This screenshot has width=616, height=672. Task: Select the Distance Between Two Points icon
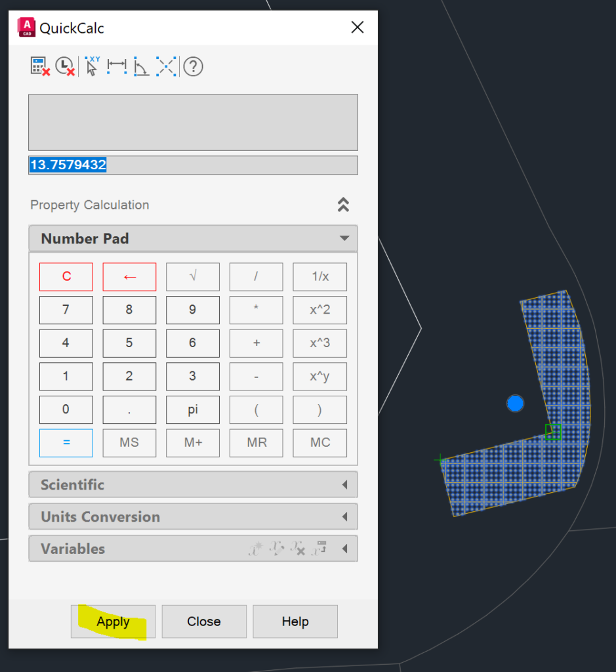tap(117, 66)
